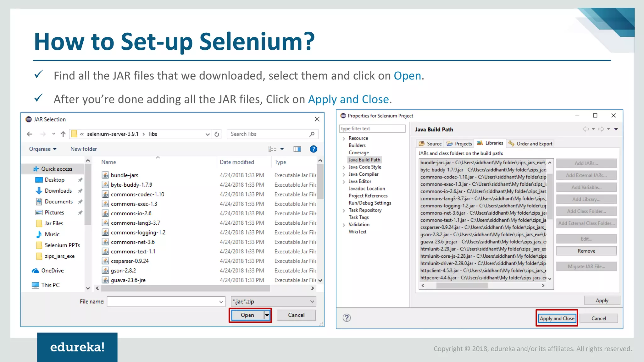Viewport: 644px width, 362px height.
Task: Open the Jar Files folder
Action: pos(54,223)
